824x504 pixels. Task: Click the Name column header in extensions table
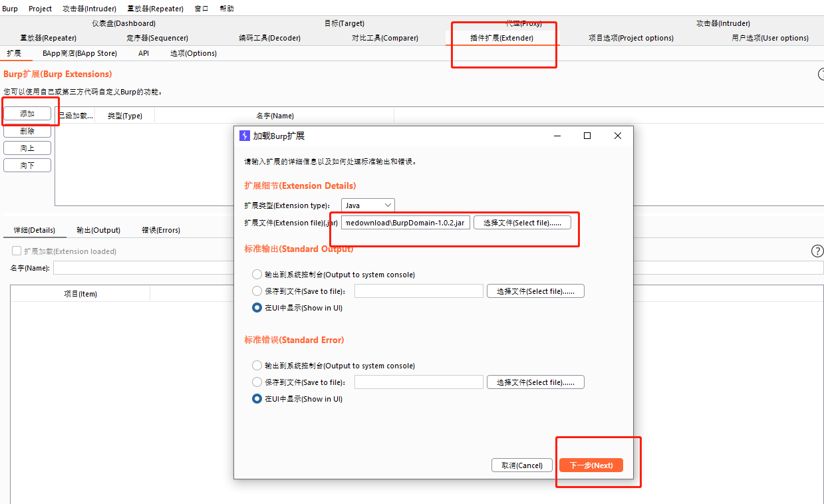pos(274,116)
